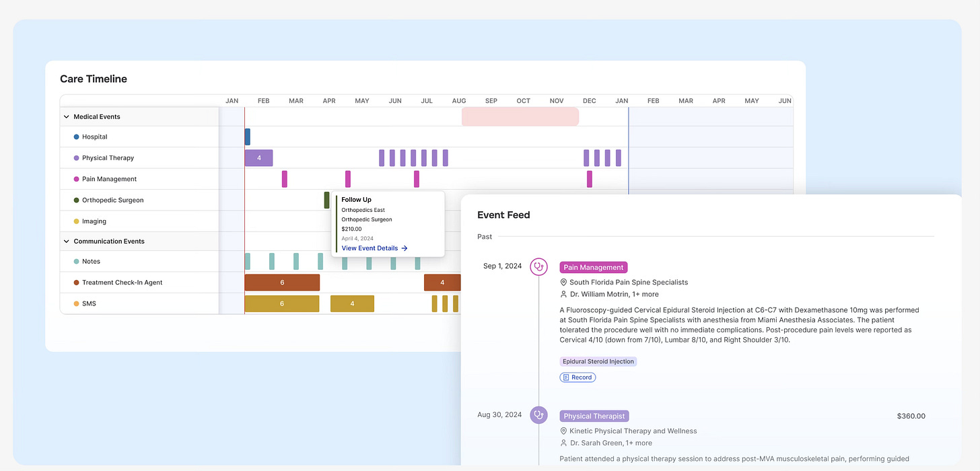Click the yellow dot next to Imaging

pyautogui.click(x=76, y=221)
